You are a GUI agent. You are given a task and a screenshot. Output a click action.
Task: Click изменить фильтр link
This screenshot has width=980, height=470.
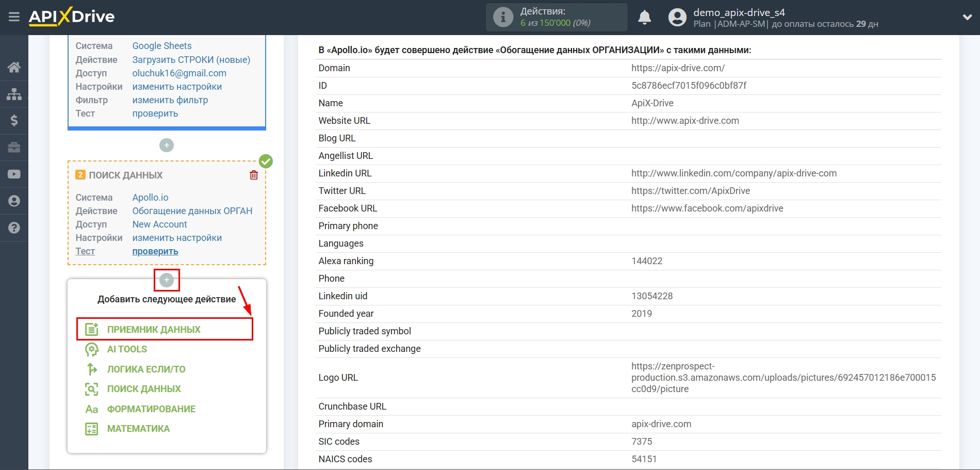(x=170, y=100)
